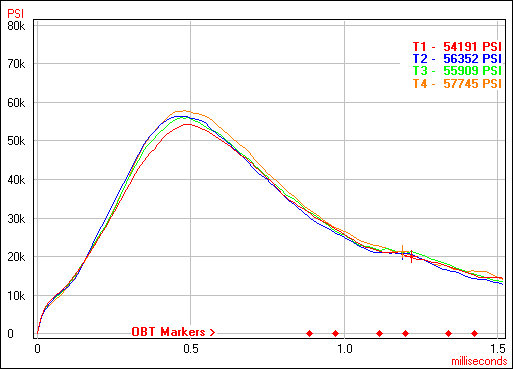Click the 30k y-axis label
The width and height of the screenshot is (513, 369).
(x=16, y=219)
